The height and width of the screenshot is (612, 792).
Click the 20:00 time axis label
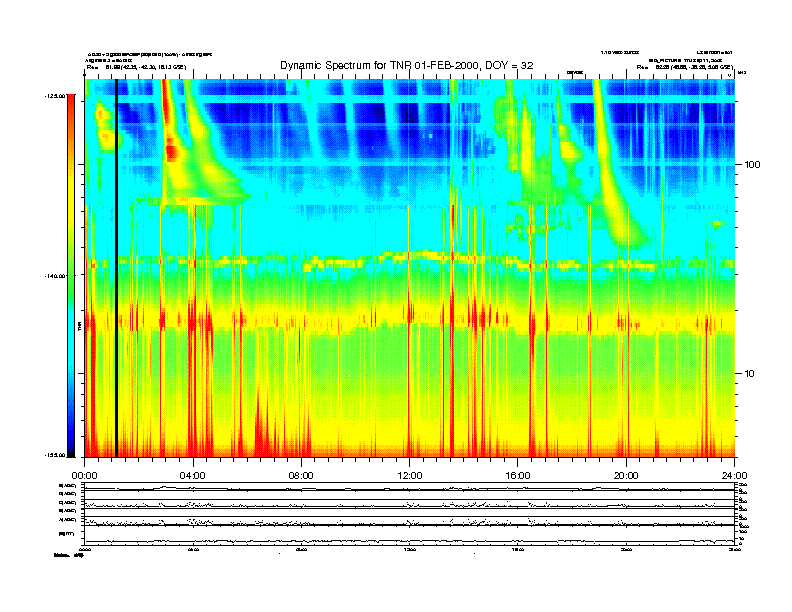pos(626,476)
